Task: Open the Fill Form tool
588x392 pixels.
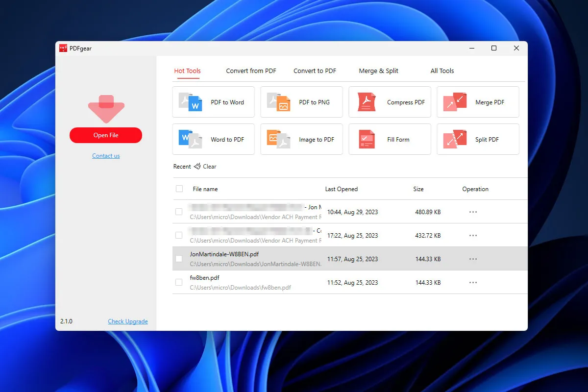Action: point(390,139)
